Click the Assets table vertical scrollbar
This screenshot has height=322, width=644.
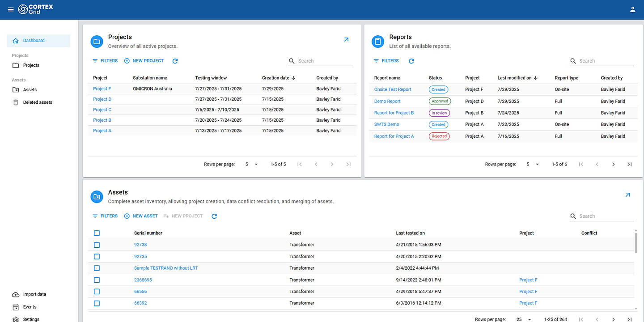[636, 244]
